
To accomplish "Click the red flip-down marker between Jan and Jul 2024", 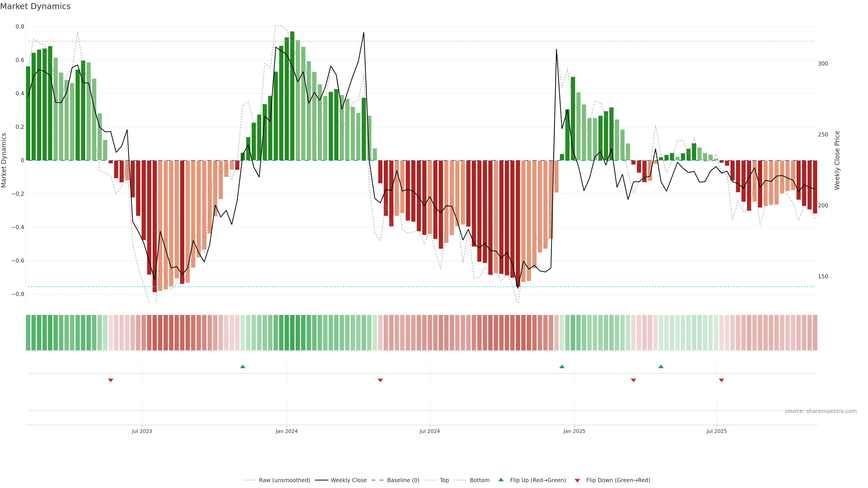I will (380, 380).
